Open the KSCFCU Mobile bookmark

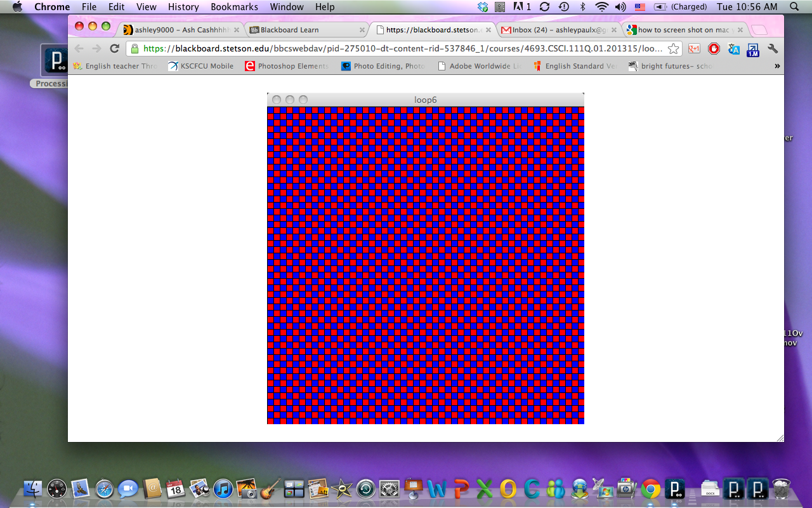[x=200, y=66]
